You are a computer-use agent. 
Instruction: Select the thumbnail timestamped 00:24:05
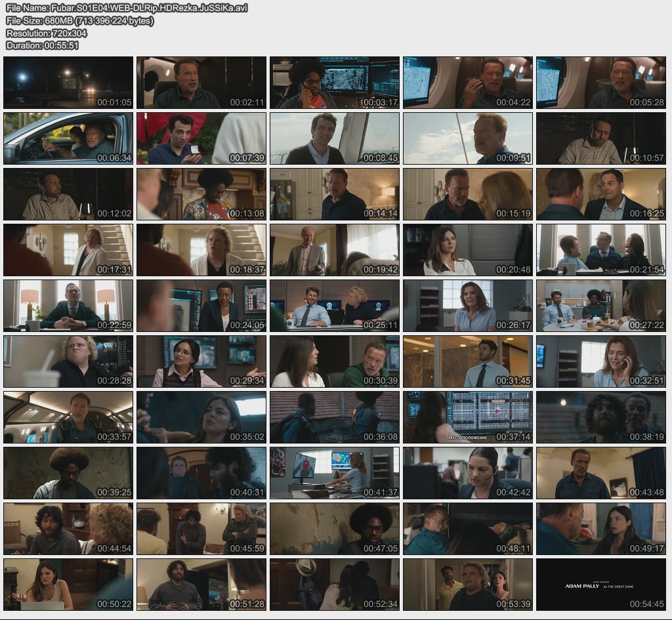pos(201,306)
